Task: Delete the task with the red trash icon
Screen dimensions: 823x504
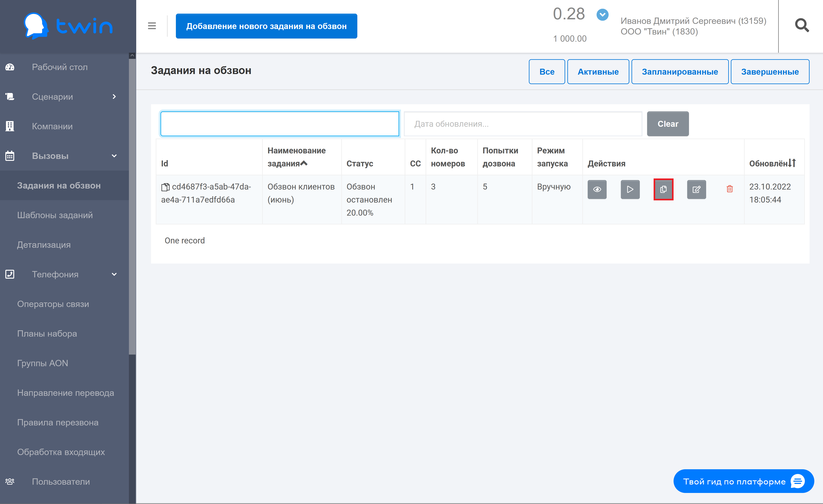Action: 729,189
